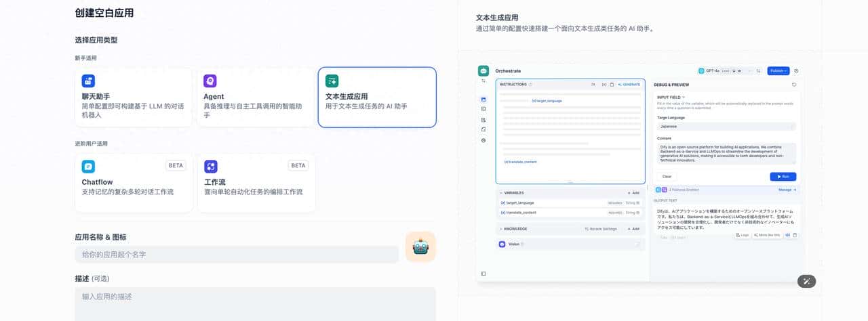Click the translate_content variable row in preview
Image resolution: width=868 pixels, height=321 pixels.
tap(570, 213)
